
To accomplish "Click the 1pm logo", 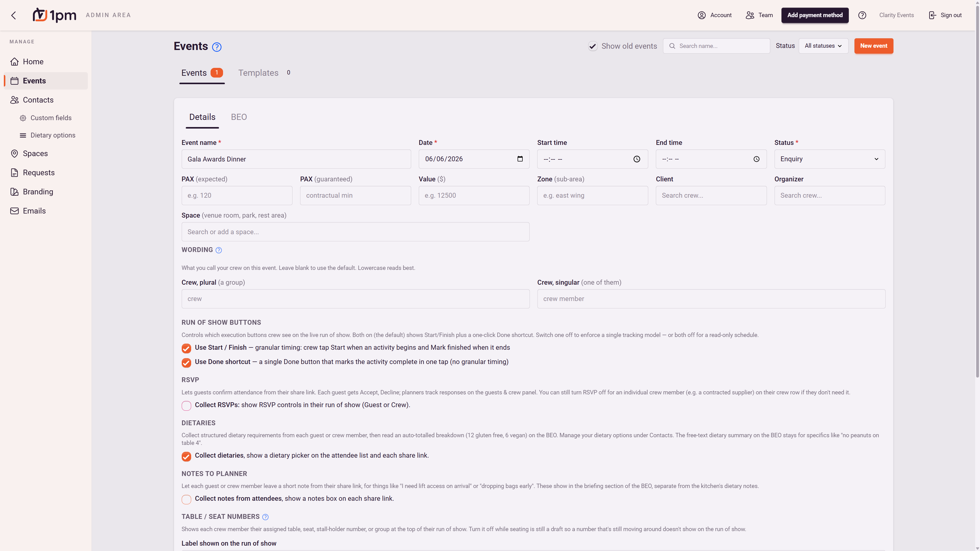I will (54, 15).
